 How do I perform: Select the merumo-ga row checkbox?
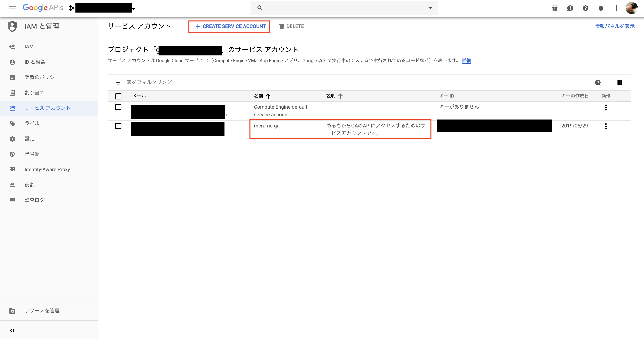pos(118,126)
